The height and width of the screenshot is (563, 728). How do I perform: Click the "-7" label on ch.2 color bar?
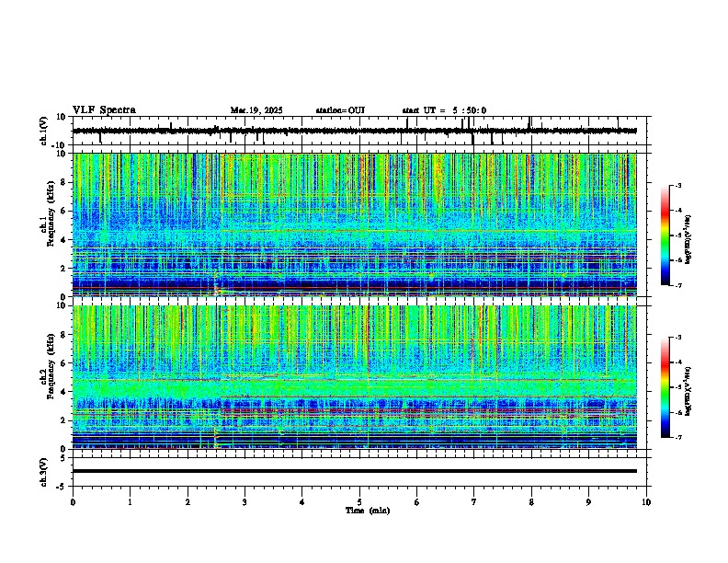coord(677,437)
